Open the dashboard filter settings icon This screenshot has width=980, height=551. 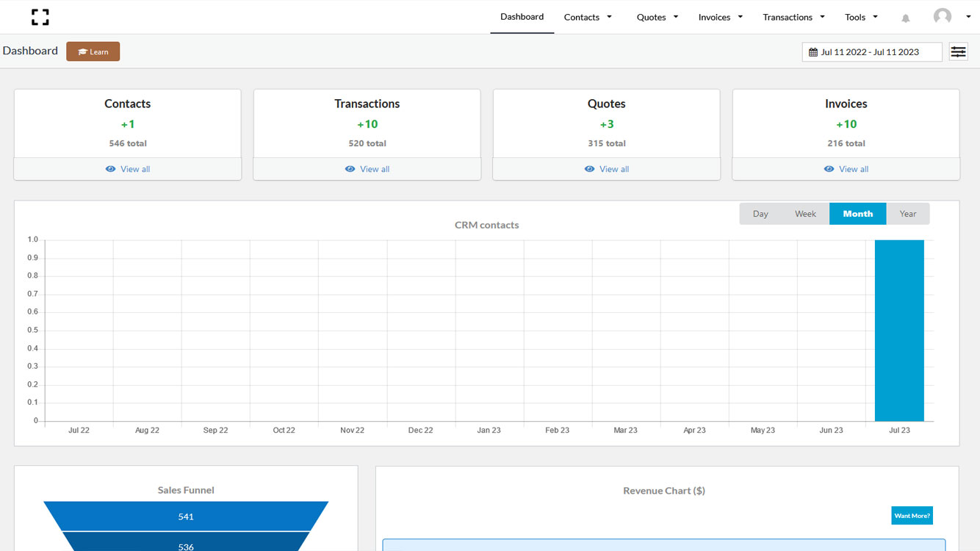click(x=958, y=52)
